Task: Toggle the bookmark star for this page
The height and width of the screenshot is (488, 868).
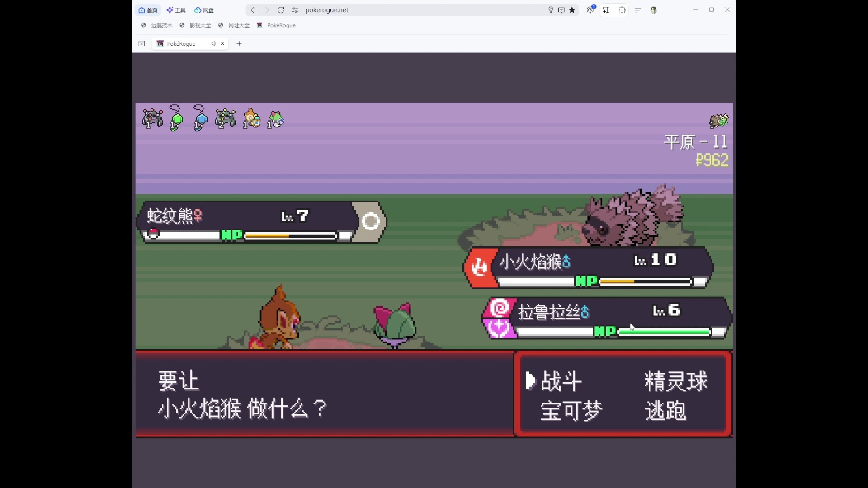Action: [x=572, y=10]
